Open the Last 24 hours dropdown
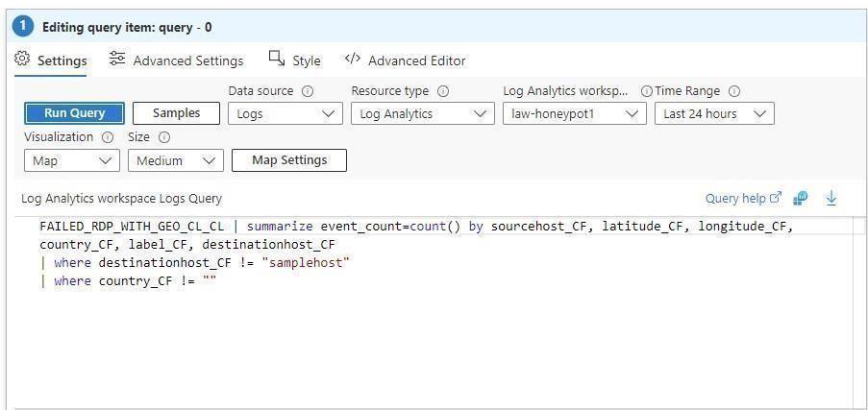Viewport: 868px width, 410px height. tap(714, 113)
